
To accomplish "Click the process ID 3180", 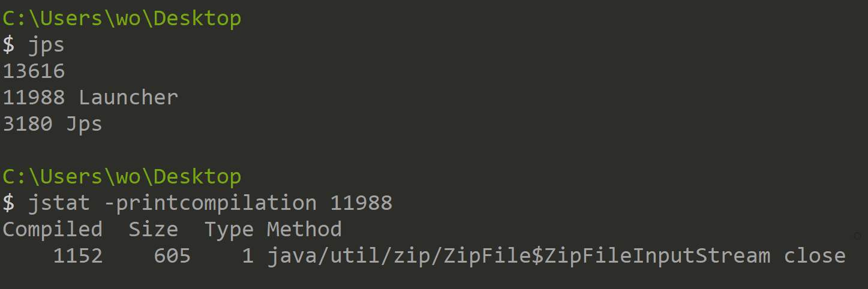I will (x=28, y=124).
